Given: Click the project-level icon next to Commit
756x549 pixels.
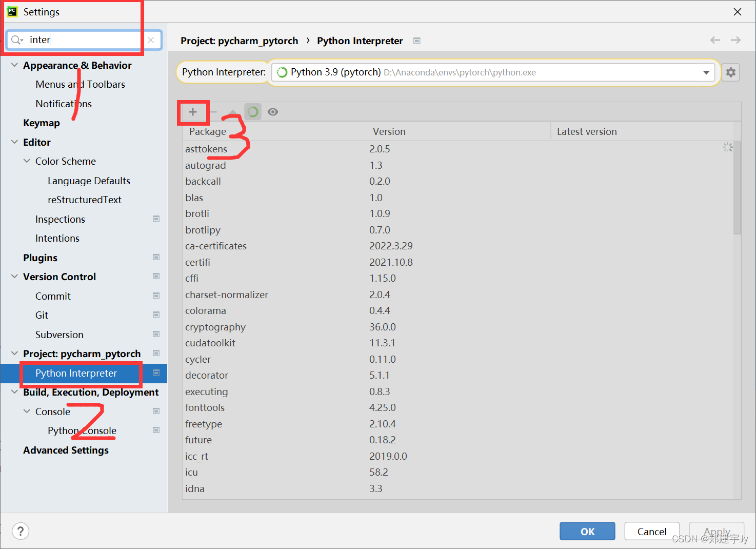Looking at the screenshot, I should point(156,296).
